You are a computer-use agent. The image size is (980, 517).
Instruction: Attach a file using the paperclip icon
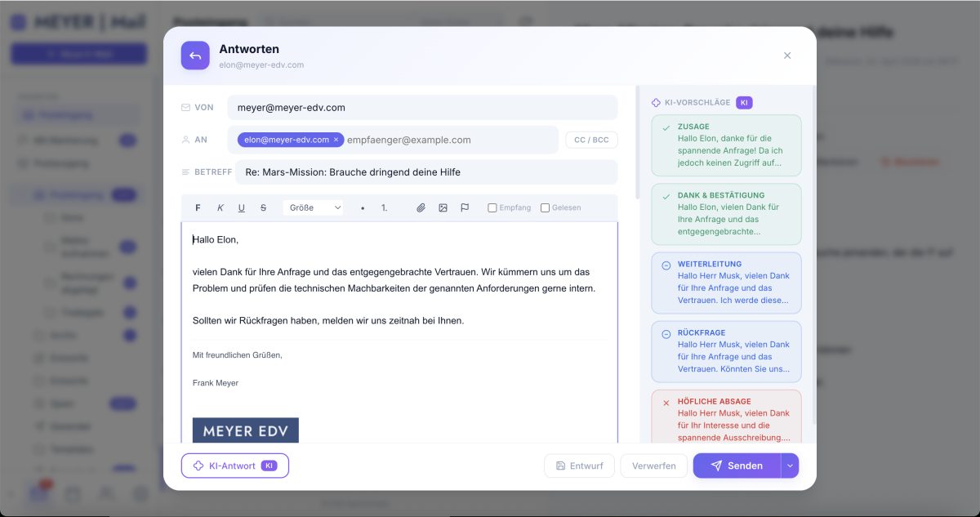pos(421,208)
